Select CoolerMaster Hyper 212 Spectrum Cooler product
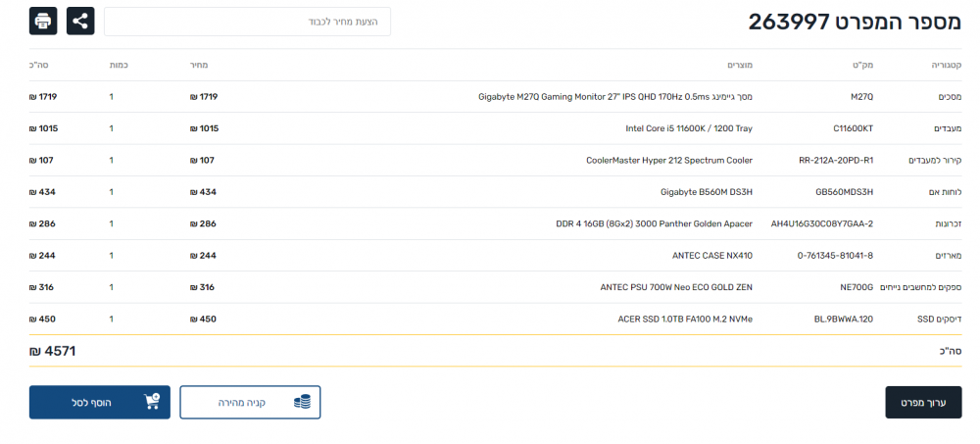980x444 pixels. click(x=669, y=161)
